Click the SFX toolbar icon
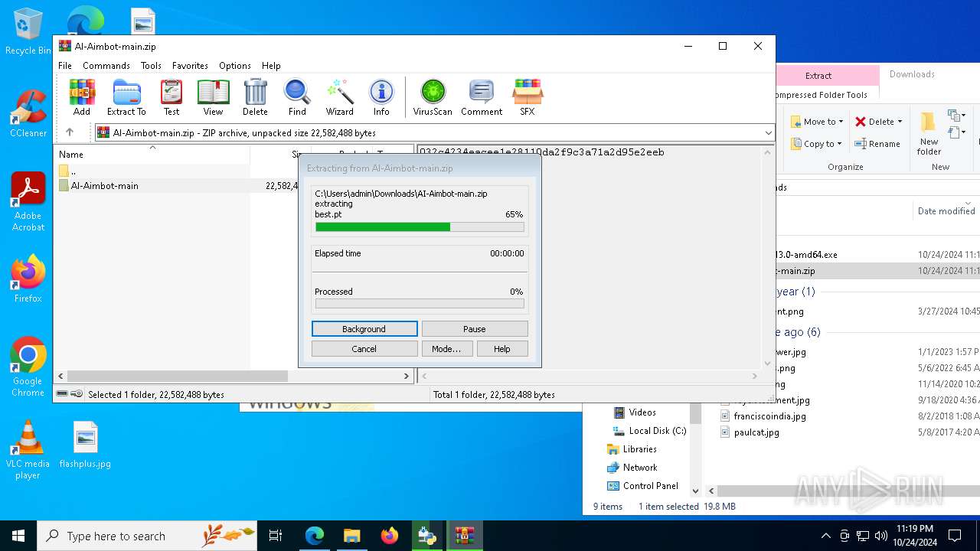 click(528, 97)
